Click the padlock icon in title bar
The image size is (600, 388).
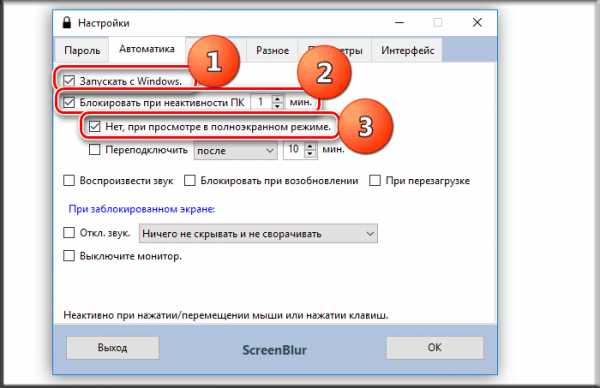coord(67,23)
